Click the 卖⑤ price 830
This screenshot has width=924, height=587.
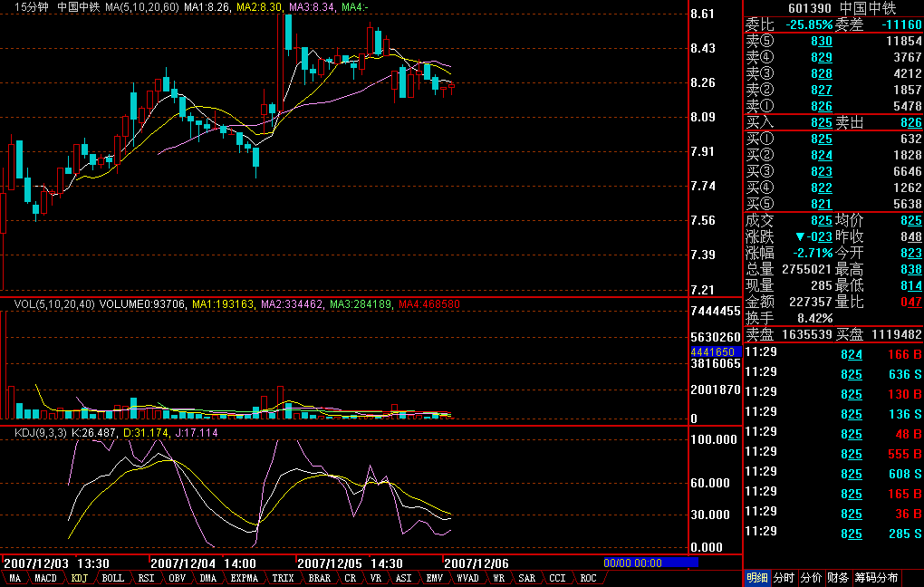[x=821, y=42]
